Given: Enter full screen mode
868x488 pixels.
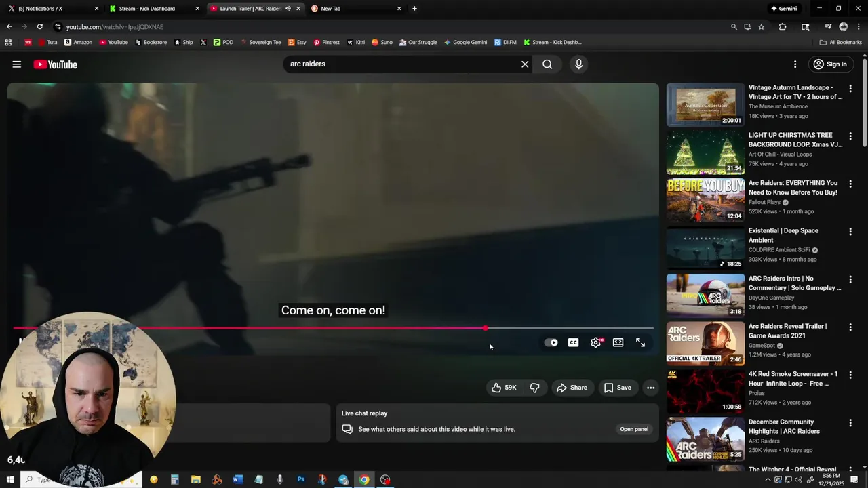Looking at the screenshot, I should click(640, 343).
